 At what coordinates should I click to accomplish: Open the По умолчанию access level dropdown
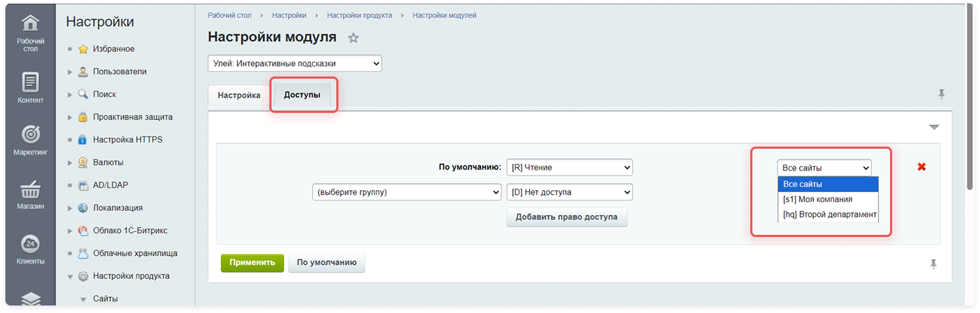569,167
